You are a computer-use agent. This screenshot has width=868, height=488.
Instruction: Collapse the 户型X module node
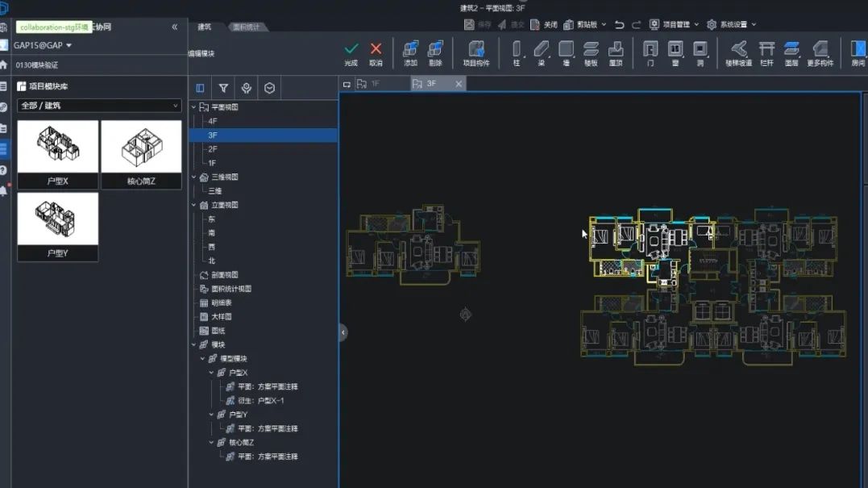pos(211,373)
